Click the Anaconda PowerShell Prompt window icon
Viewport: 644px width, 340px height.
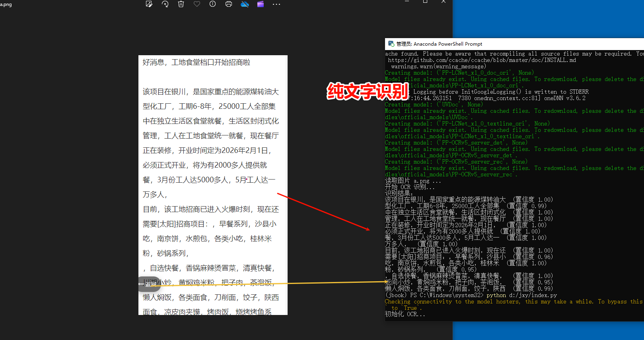click(391, 44)
